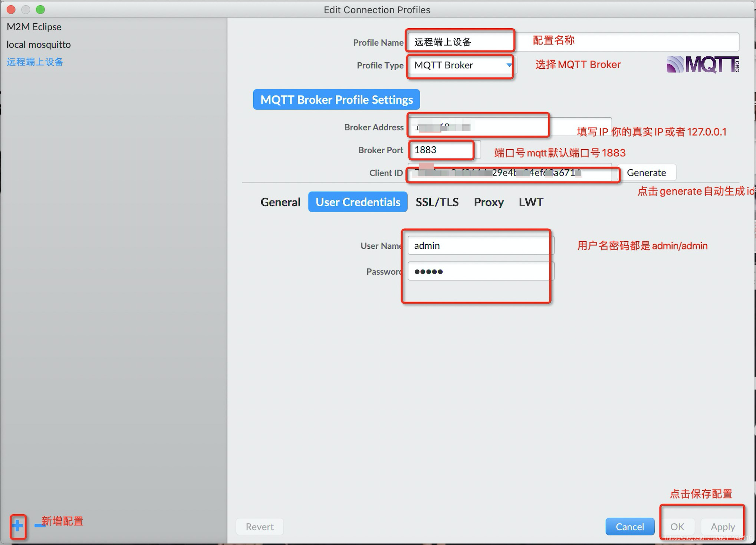756x545 pixels.
Task: Select the SSL/TLS tab
Action: coord(437,202)
